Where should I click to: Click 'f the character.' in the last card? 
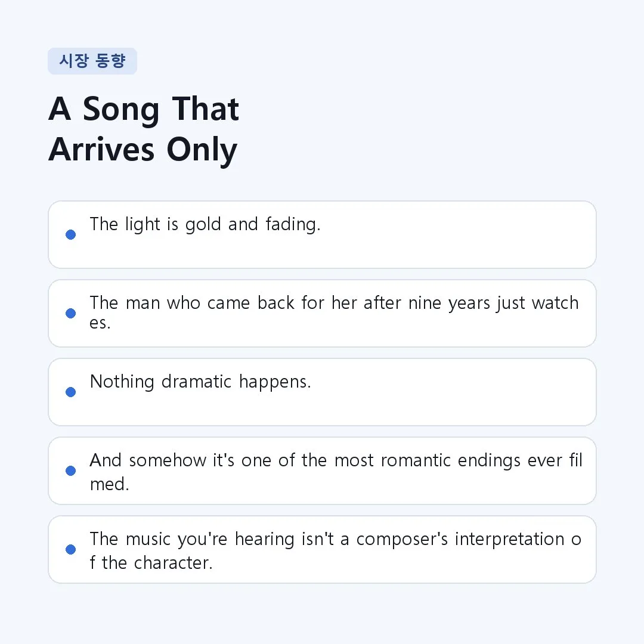[x=151, y=563]
